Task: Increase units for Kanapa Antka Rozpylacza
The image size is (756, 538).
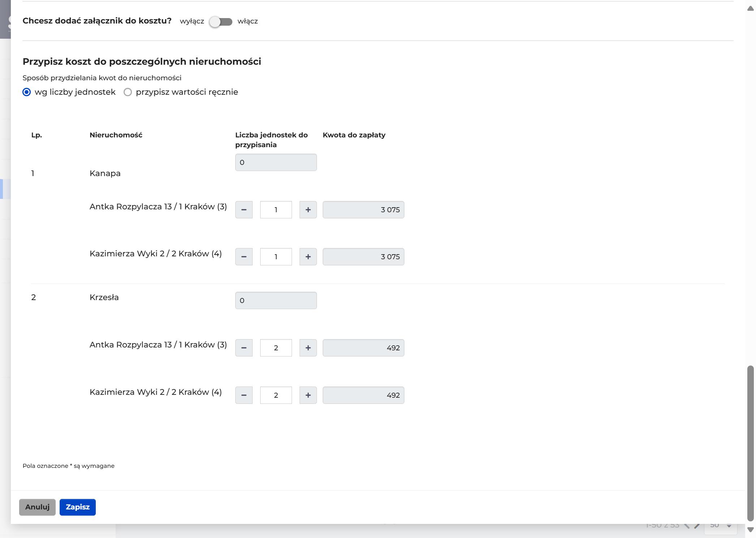Action: (308, 210)
